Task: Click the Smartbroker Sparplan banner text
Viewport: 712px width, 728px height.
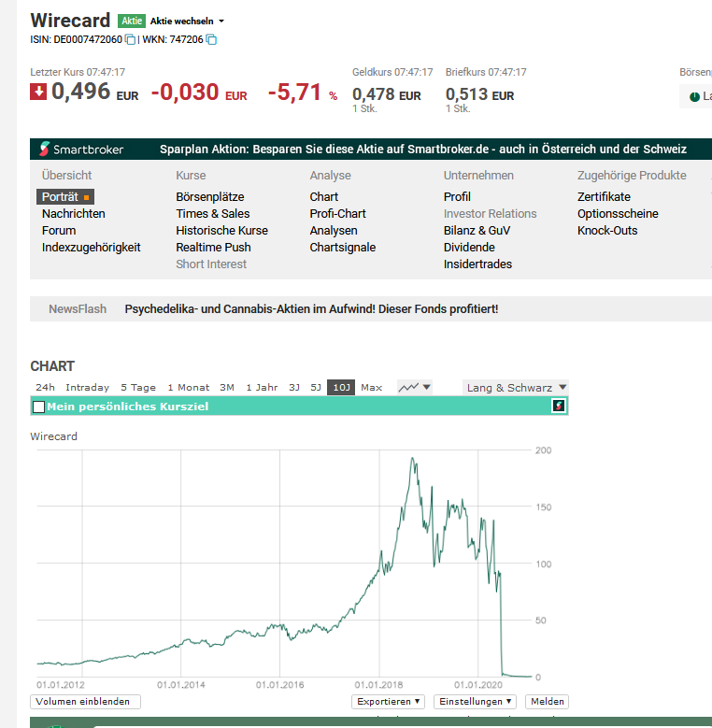Action: (423, 149)
